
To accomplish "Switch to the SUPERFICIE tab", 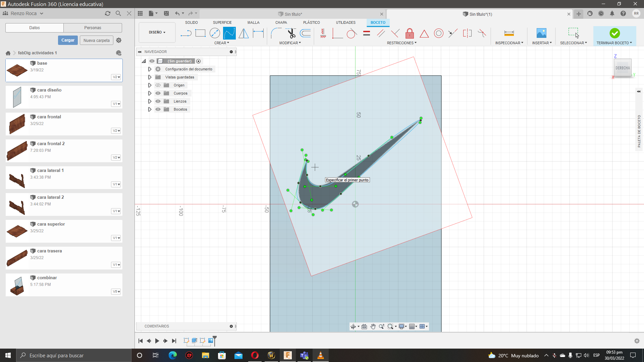I will [x=222, y=22].
